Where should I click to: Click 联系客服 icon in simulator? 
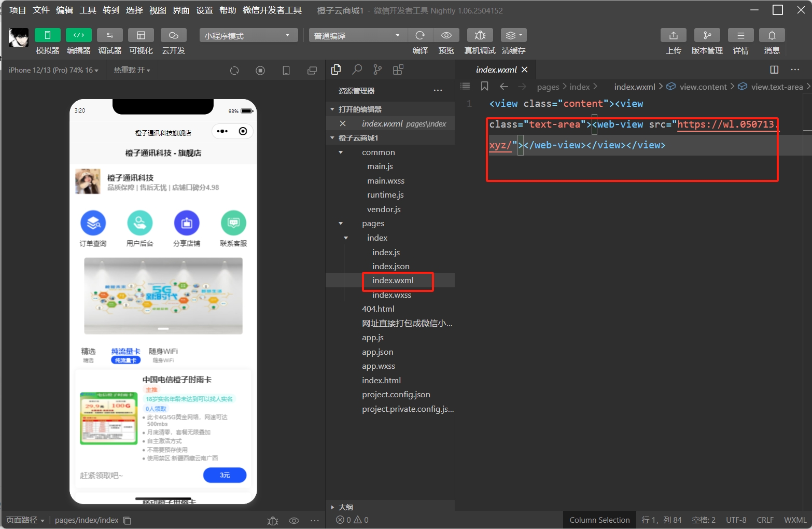point(233,223)
